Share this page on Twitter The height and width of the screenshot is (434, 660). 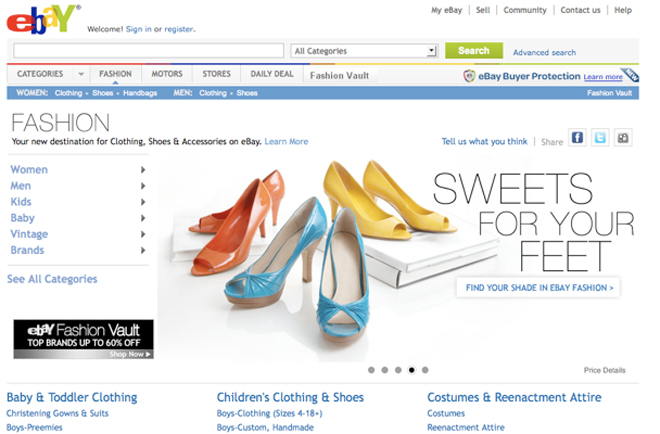pyautogui.click(x=600, y=138)
